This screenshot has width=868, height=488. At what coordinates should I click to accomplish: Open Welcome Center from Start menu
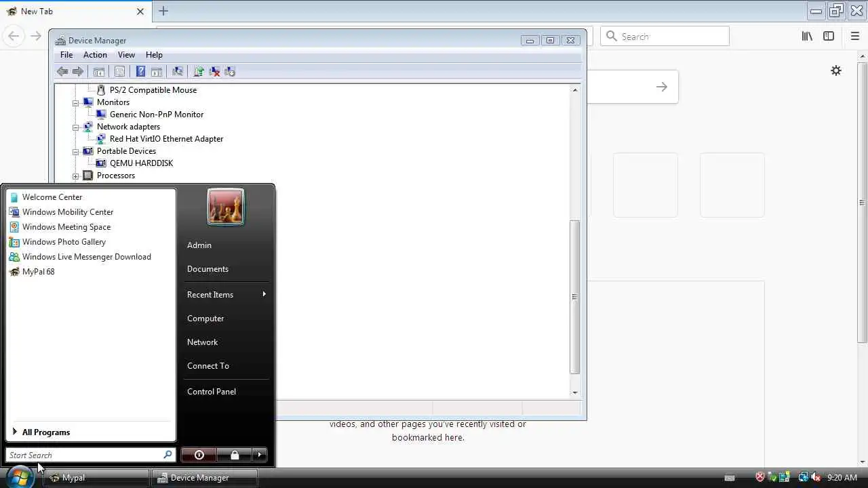coord(91,197)
